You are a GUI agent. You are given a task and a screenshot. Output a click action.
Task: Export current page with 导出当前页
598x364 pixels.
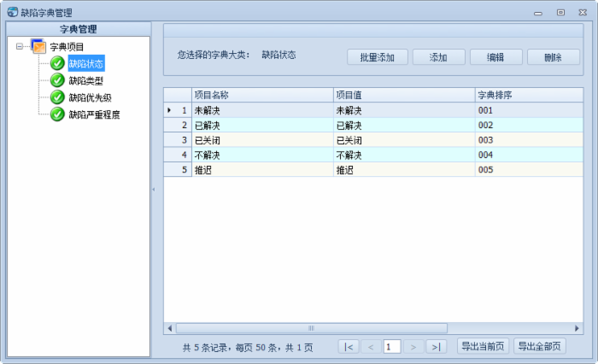tap(484, 346)
